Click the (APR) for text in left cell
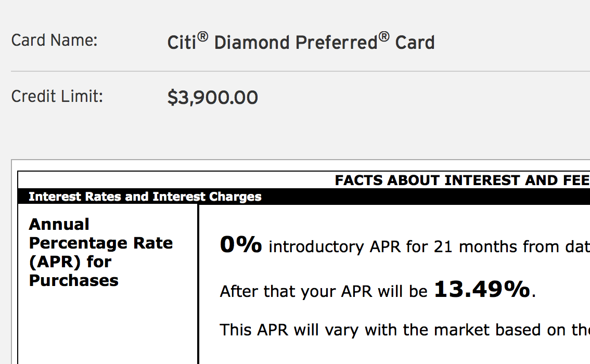590x364 pixels. [x=70, y=262]
